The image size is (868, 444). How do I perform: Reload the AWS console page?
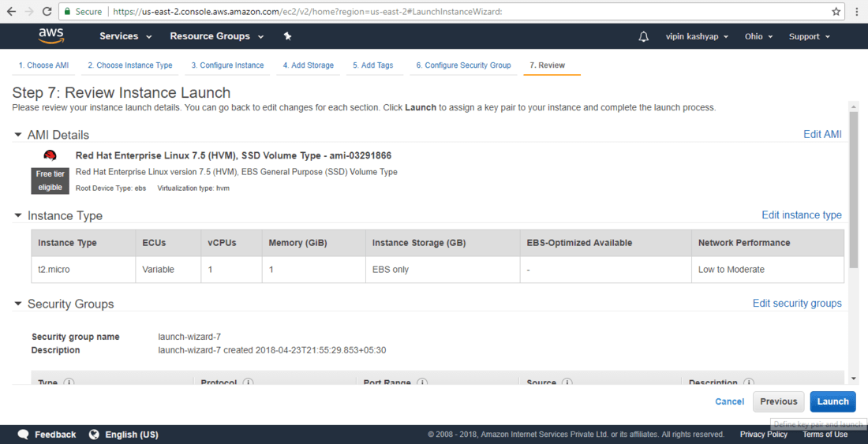(47, 12)
